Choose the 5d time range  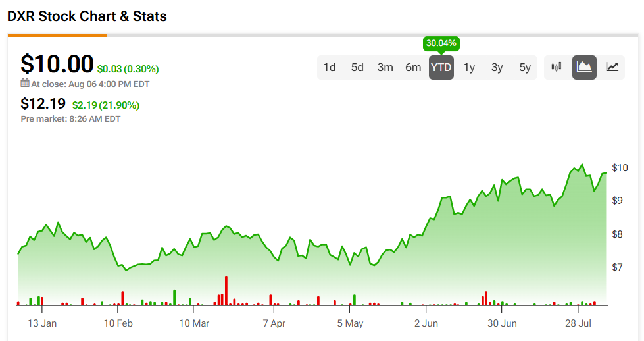(357, 67)
